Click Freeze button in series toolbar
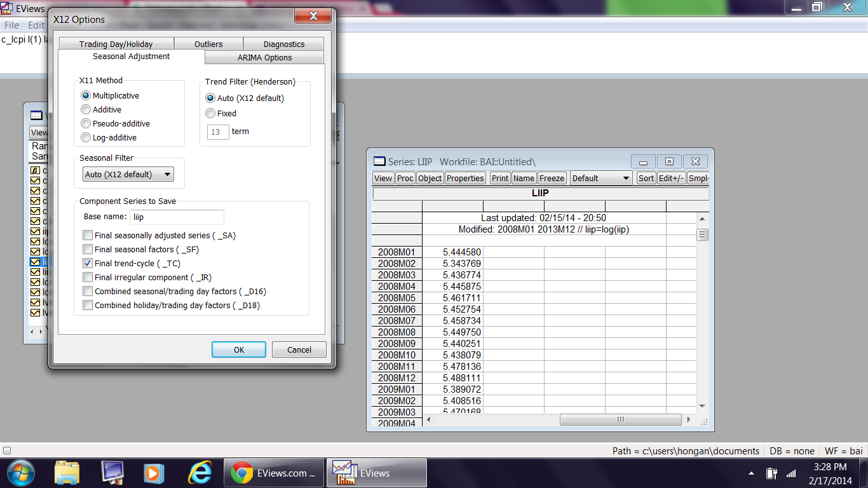Image resolution: width=868 pixels, height=488 pixels. click(x=552, y=179)
